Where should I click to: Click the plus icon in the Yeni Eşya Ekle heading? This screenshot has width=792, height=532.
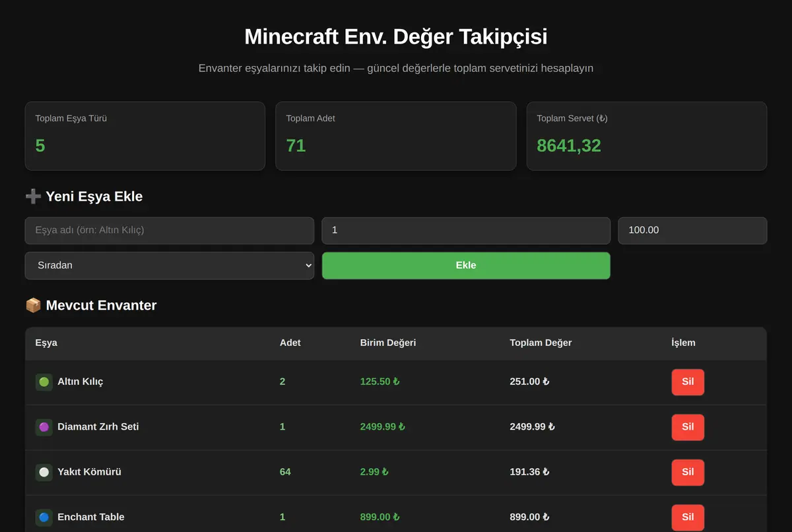tap(33, 197)
